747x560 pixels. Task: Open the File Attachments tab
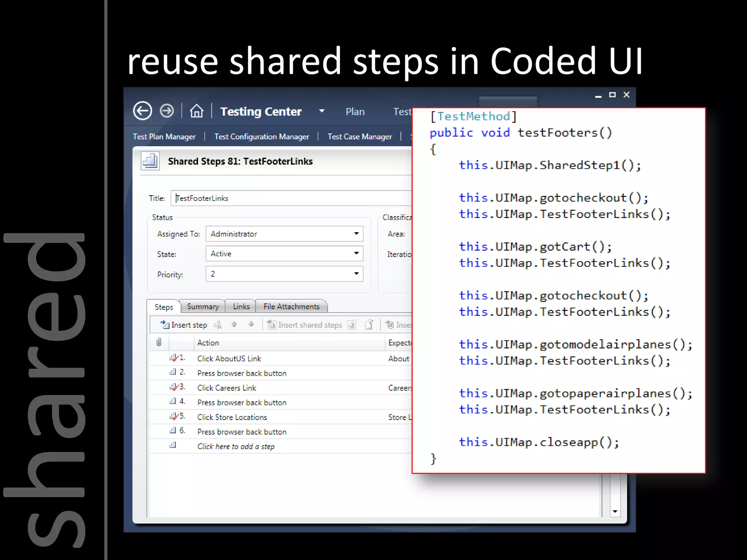pyautogui.click(x=291, y=307)
